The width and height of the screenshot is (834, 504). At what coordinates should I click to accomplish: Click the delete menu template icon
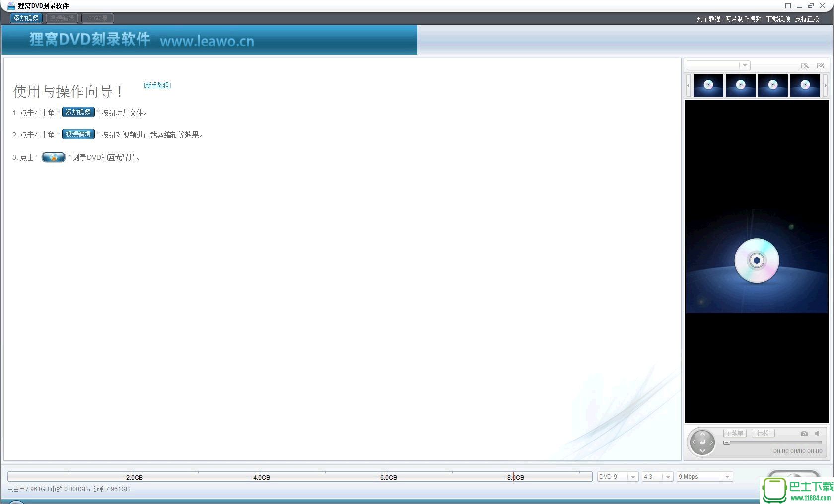point(805,65)
